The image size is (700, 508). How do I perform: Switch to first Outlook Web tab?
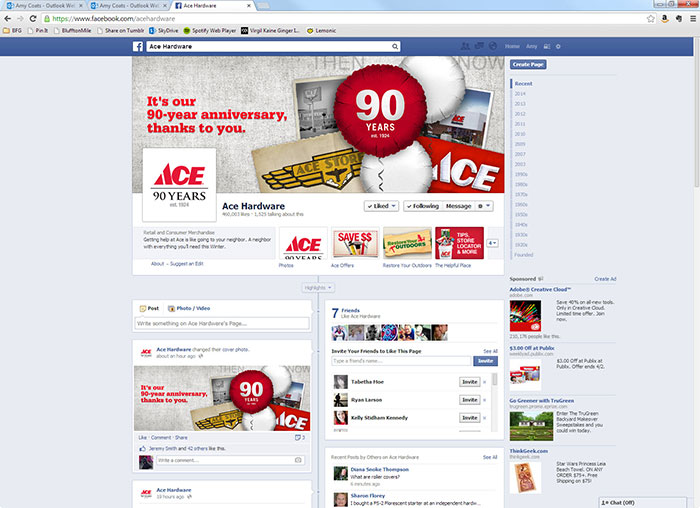tap(44, 6)
